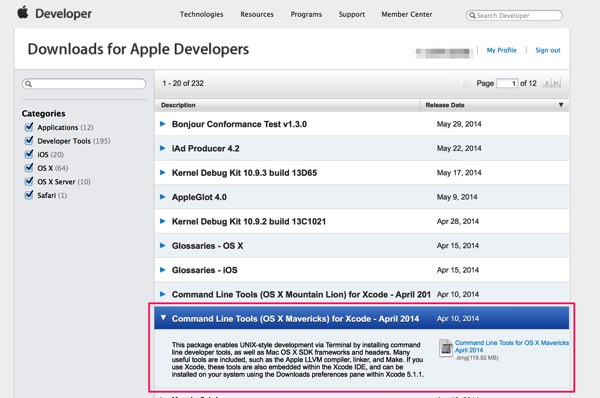The height and width of the screenshot is (398, 600).
Task: Click Downloads for Apple Developers heading
Action: [138, 49]
